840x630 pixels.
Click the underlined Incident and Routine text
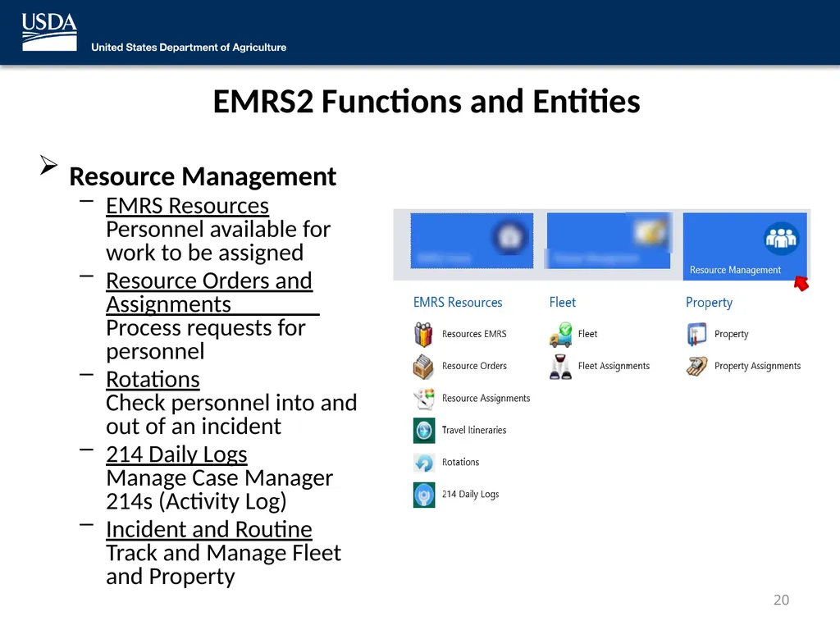click(x=209, y=529)
